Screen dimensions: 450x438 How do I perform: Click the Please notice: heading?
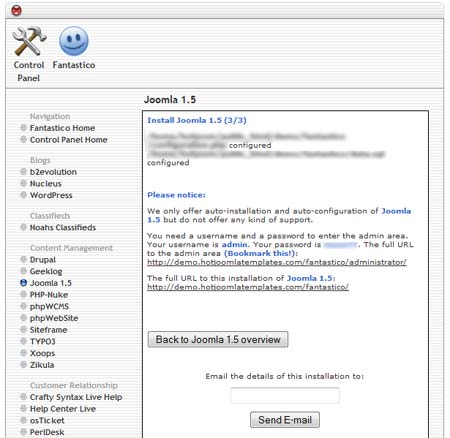pyautogui.click(x=176, y=195)
